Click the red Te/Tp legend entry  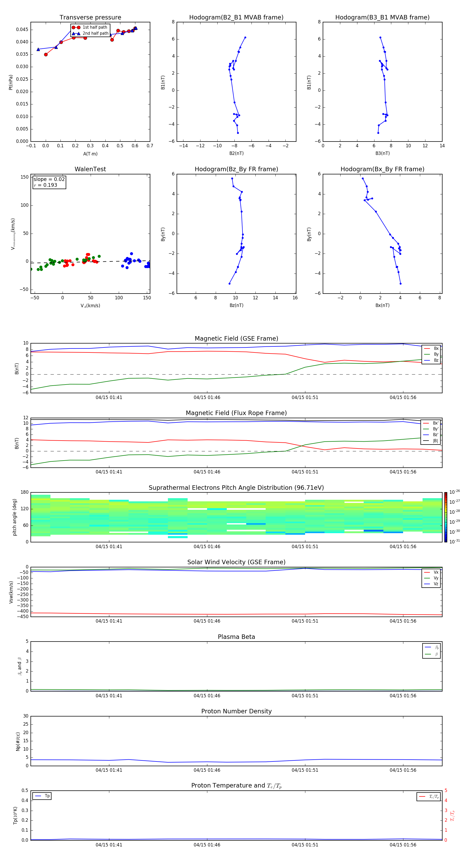(x=429, y=796)
